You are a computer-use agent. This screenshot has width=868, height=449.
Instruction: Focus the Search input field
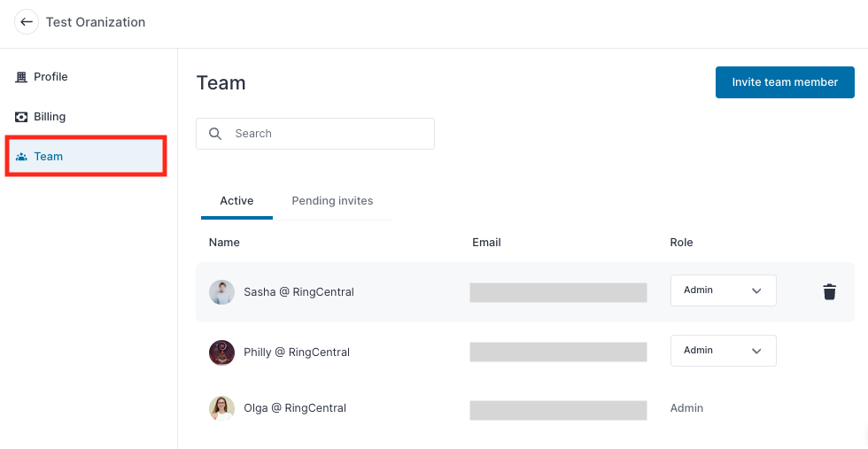coord(315,134)
